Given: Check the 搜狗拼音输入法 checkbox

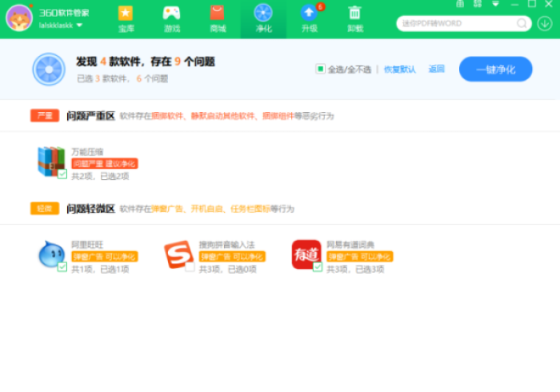Looking at the screenshot, I should coord(190,266).
